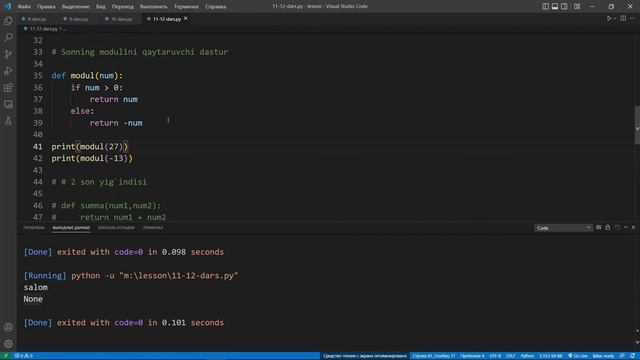Toggle the primary side bar layout button
This screenshot has height=360, width=640.
[545, 6]
